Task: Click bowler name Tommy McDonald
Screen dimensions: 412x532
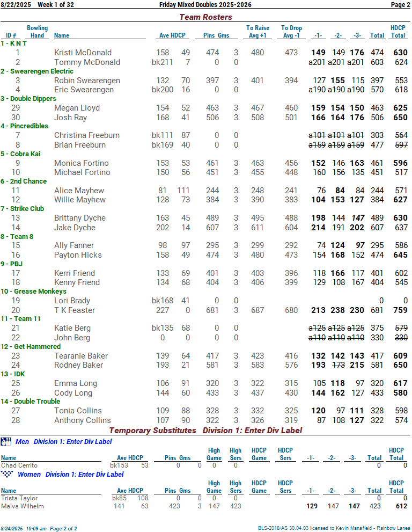Action: click(87, 62)
